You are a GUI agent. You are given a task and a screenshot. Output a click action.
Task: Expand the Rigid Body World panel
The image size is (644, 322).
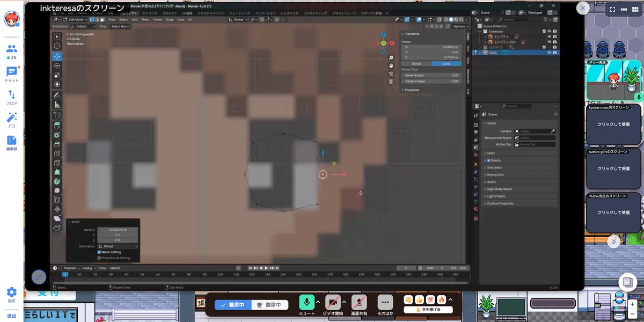click(499, 189)
